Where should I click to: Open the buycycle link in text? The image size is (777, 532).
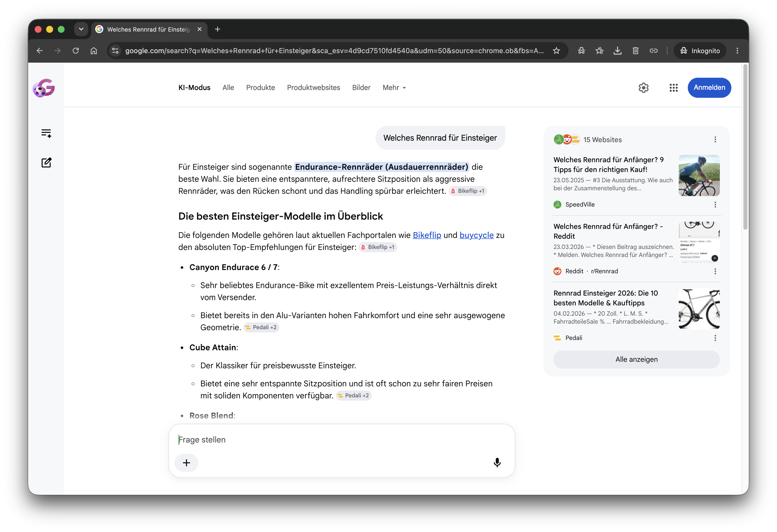click(476, 235)
